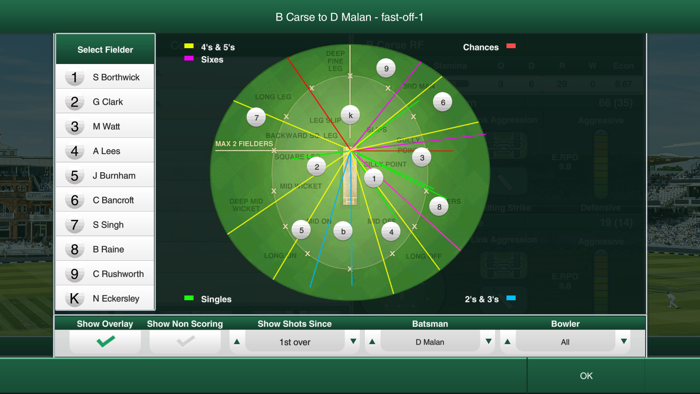
Task: Click the DEEP FINE LEG field position label
Action: point(335,61)
